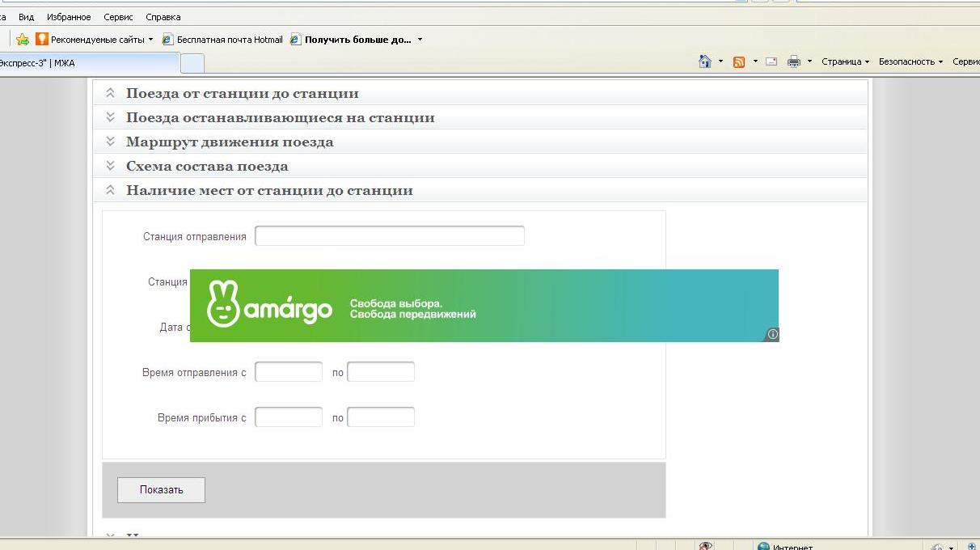Open the Вид menu
This screenshot has height=550, width=980.
click(26, 17)
